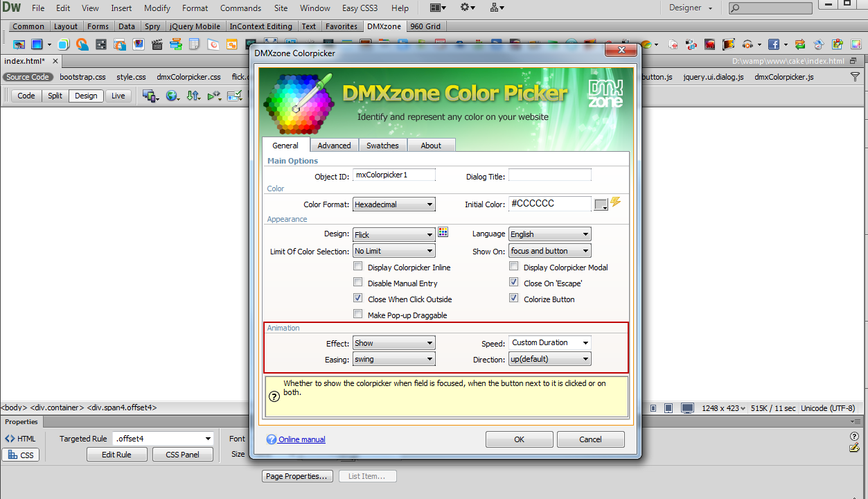868x499 pixels.
Task: Open the About tab
Action: pos(431,146)
